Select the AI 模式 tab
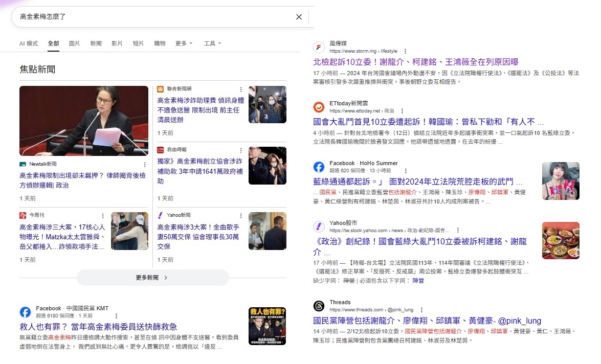Image resolution: width=601 pixels, height=364 pixels. (x=29, y=43)
